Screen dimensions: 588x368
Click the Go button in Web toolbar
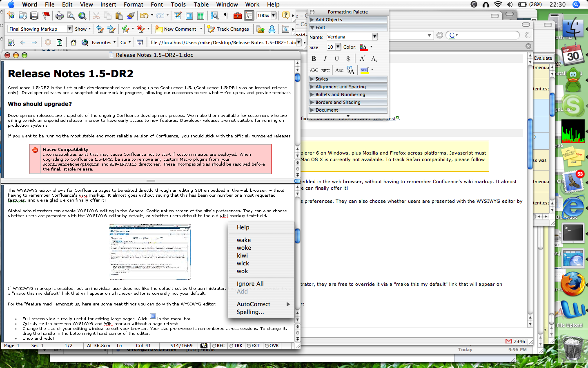click(x=125, y=42)
